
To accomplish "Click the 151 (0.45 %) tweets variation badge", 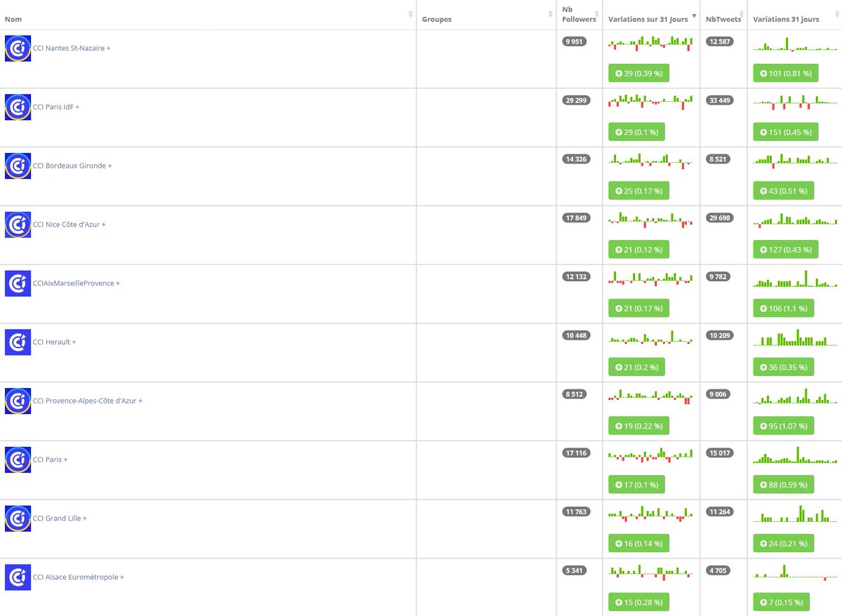I will click(x=785, y=132).
